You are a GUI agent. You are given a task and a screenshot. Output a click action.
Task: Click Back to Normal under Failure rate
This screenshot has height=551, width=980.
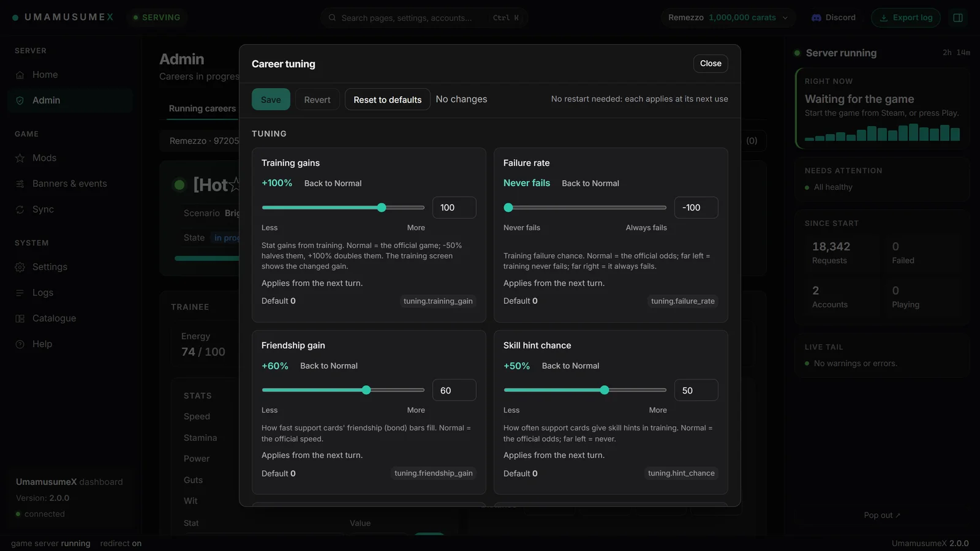pyautogui.click(x=590, y=183)
